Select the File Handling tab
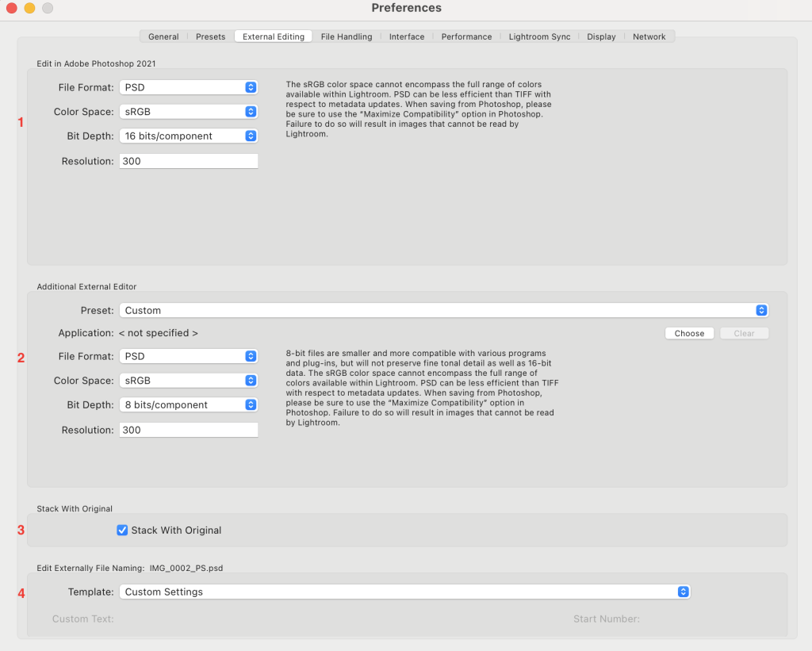This screenshot has height=651, width=812. click(x=346, y=36)
